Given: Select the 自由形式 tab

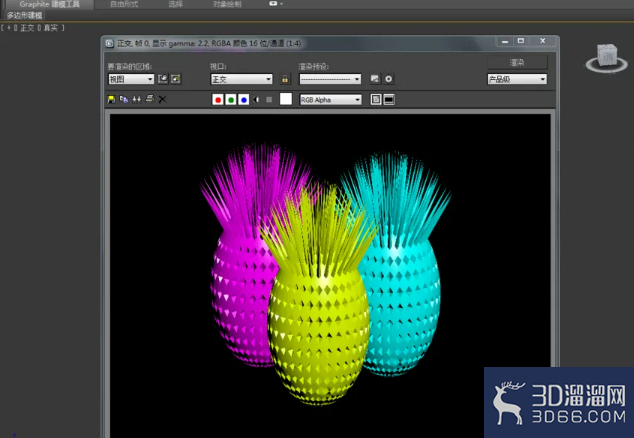Looking at the screenshot, I should 124,4.
